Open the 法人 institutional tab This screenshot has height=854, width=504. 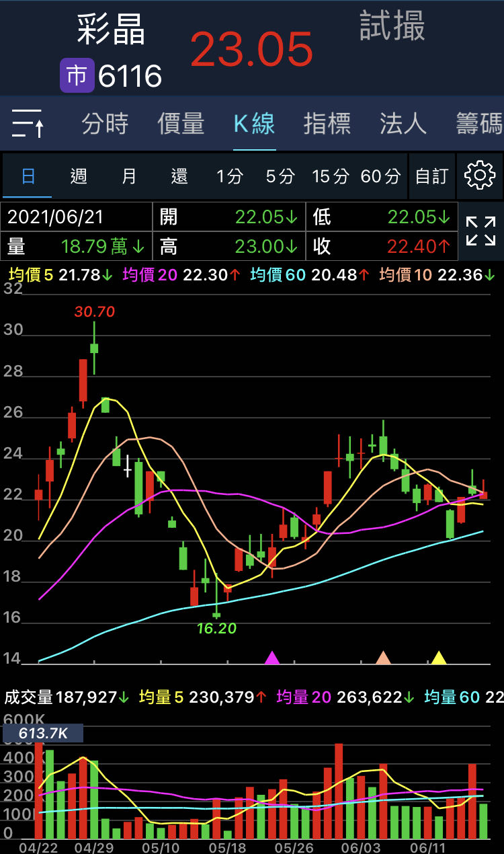pyautogui.click(x=403, y=124)
